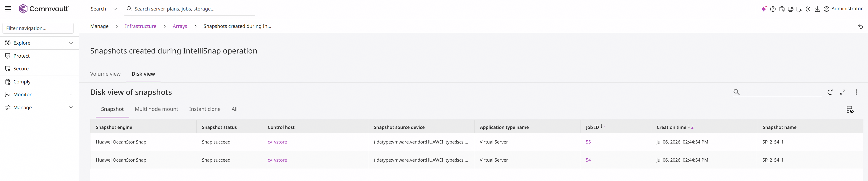The width and height of the screenshot is (868, 181).
Task: Expand the Manage navigation chevron
Action: tap(71, 107)
